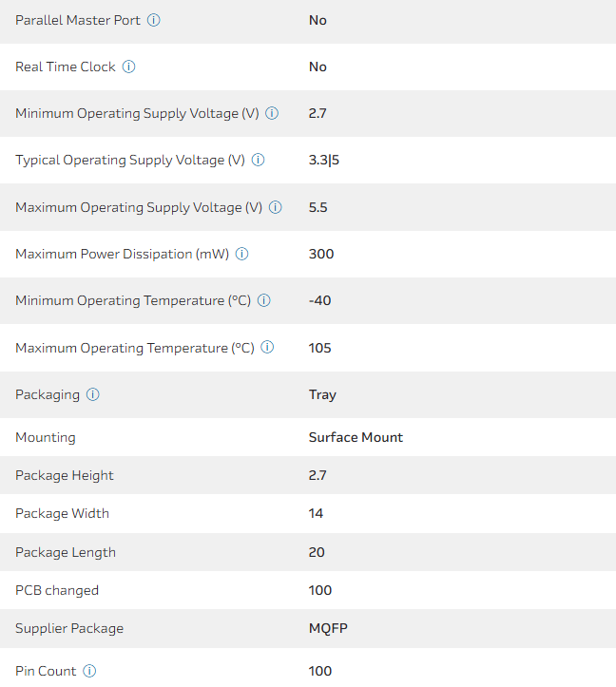This screenshot has height=687, width=616.
Task: Click Minimum Operating Temperature info icon
Action: [x=264, y=300]
